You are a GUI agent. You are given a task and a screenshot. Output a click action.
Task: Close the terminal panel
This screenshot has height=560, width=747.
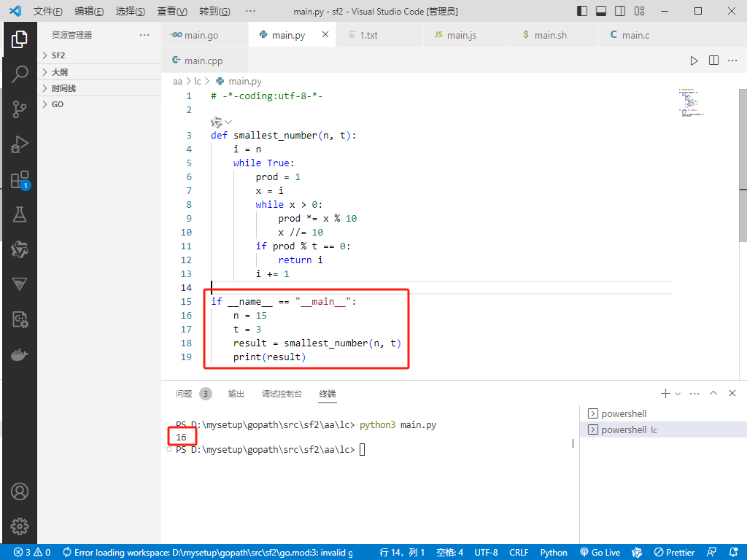(732, 393)
